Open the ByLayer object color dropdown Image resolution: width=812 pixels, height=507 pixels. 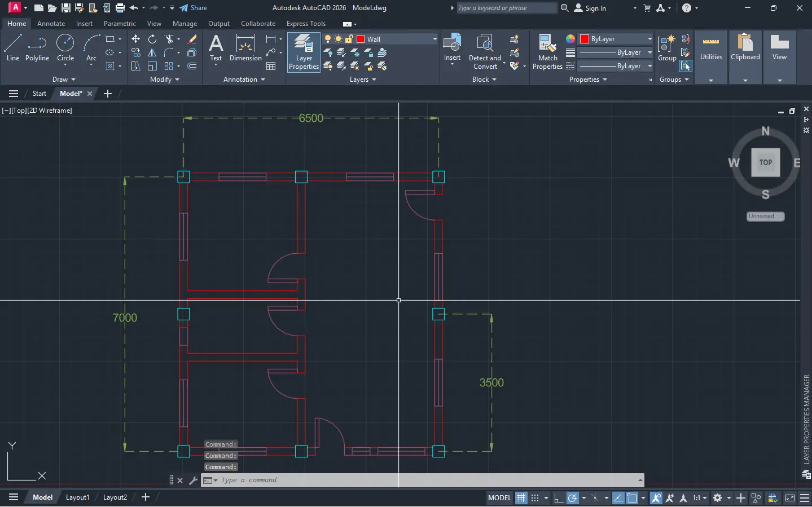[x=650, y=39]
